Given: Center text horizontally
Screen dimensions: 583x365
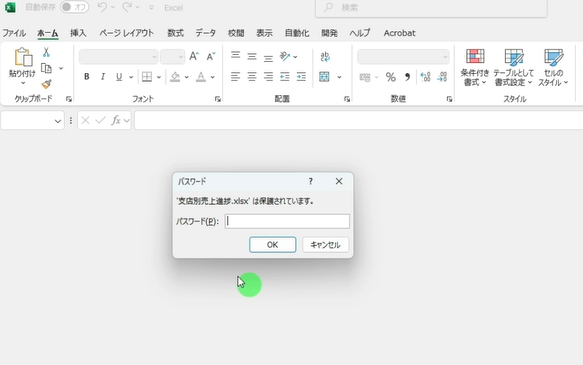Looking at the screenshot, I should 252,77.
